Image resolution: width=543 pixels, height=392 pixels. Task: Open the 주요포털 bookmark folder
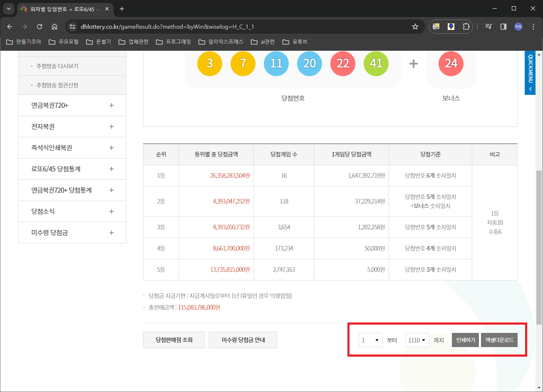pos(63,42)
